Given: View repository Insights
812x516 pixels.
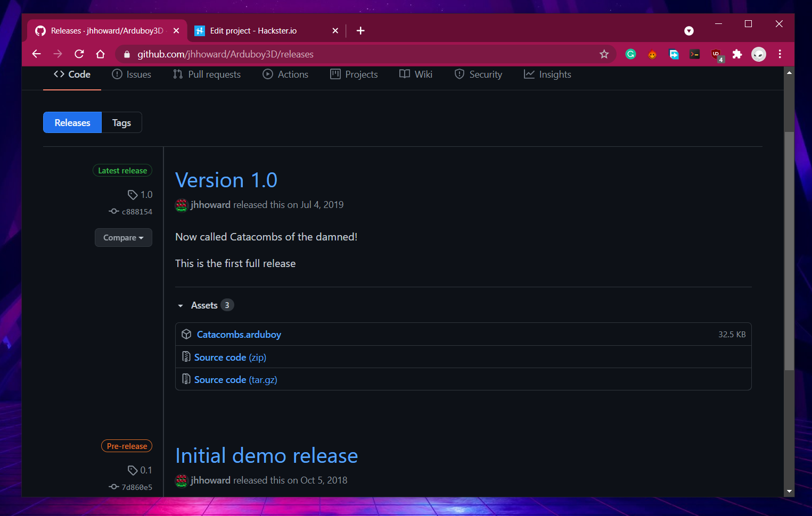Looking at the screenshot, I should click(547, 74).
